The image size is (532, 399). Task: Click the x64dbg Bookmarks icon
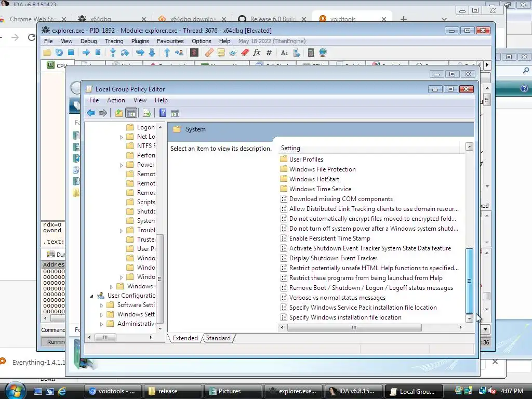click(x=245, y=52)
